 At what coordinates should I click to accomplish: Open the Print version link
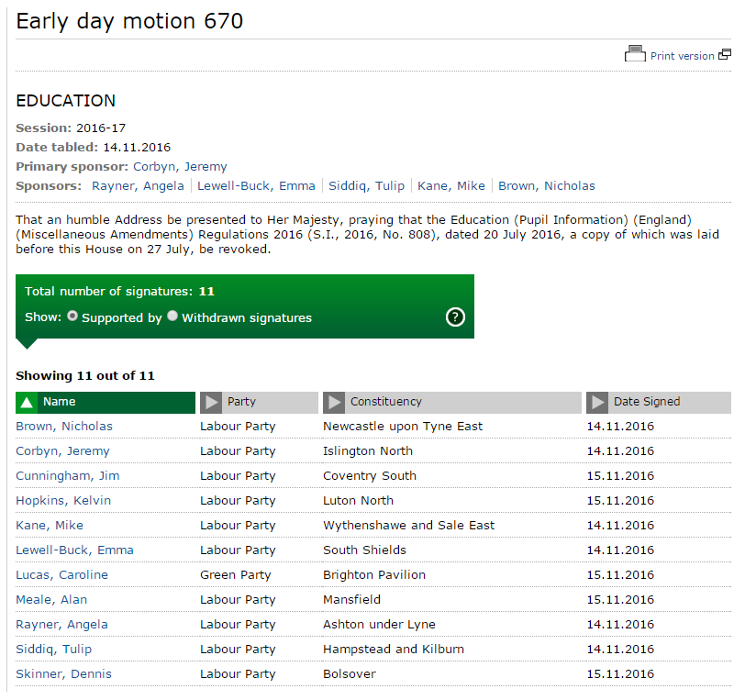coord(682,56)
